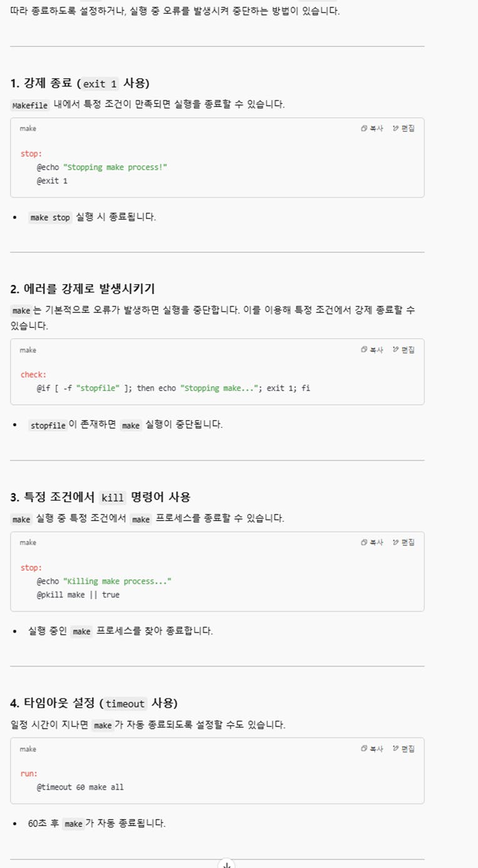Click the "1. 강제 종료" heading
The height and width of the screenshot is (868, 478).
point(79,83)
